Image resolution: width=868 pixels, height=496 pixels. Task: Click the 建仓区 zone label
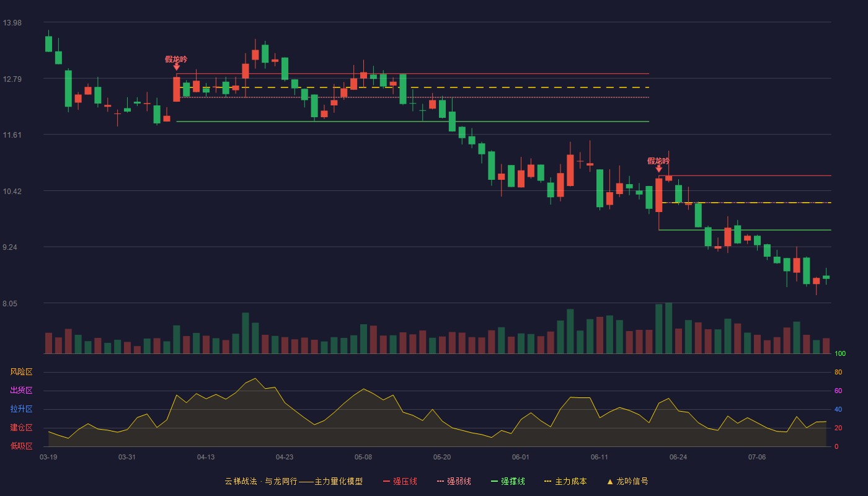(21, 428)
